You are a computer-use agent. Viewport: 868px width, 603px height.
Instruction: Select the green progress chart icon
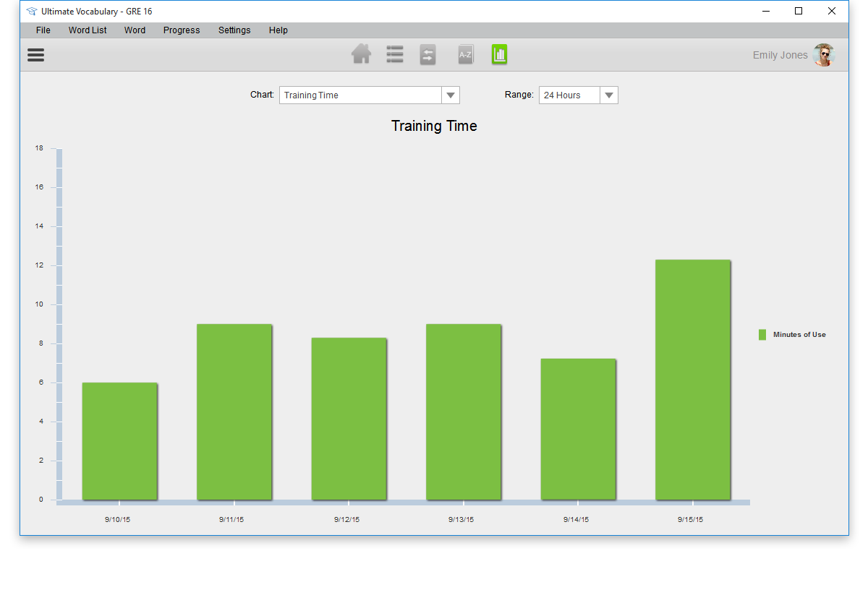point(499,55)
